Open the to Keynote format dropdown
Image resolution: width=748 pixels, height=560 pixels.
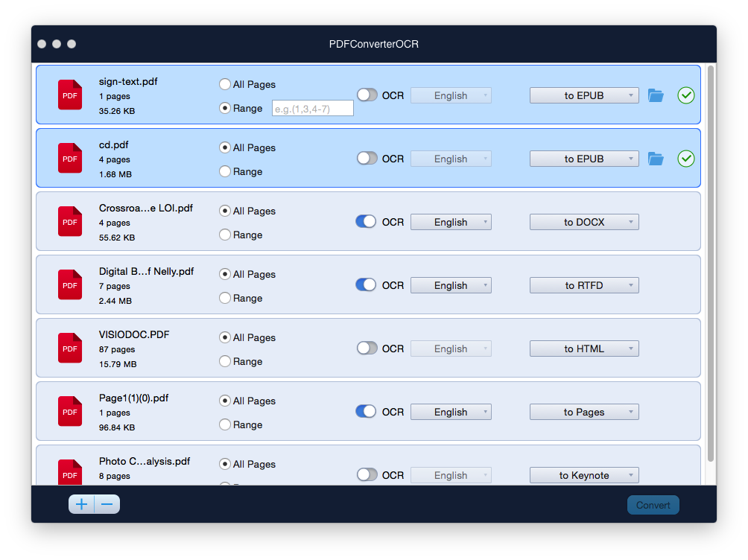tap(584, 474)
